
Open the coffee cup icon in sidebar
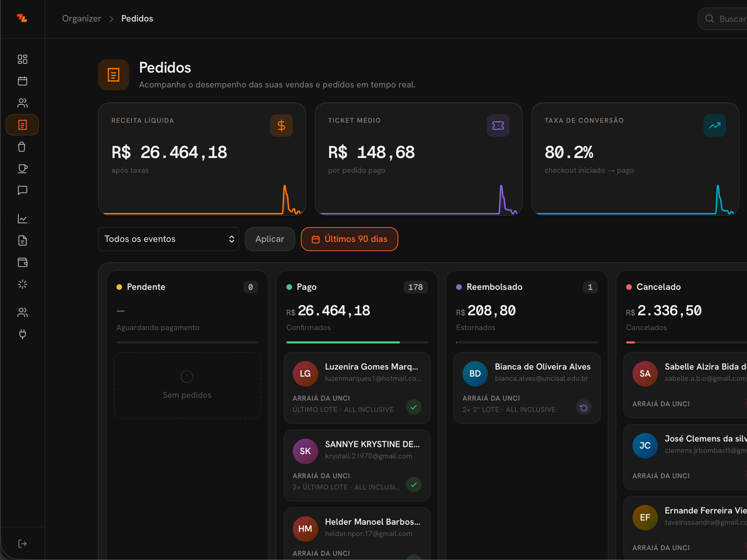tap(22, 169)
